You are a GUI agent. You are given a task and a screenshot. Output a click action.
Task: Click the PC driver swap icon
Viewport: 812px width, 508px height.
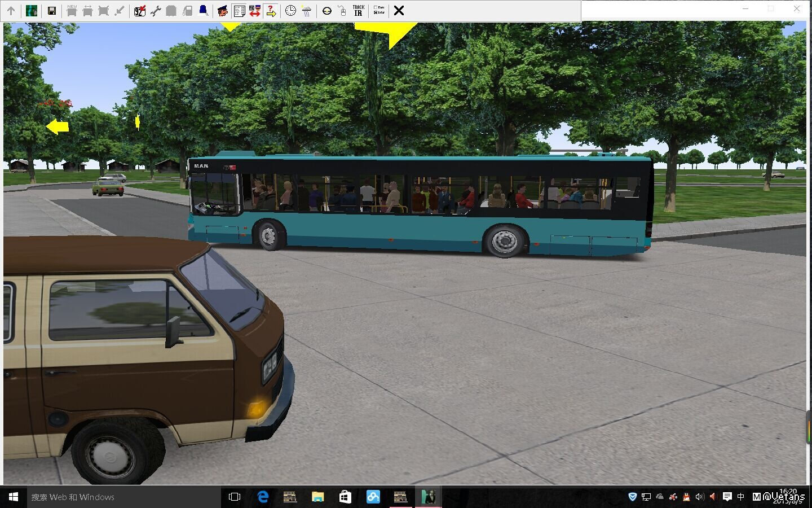tap(255, 11)
